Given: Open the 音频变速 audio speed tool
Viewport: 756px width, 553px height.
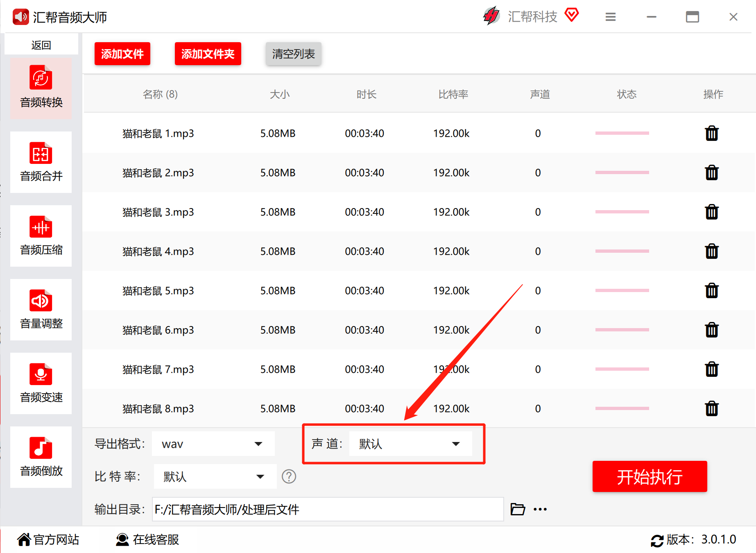Looking at the screenshot, I should click(41, 383).
